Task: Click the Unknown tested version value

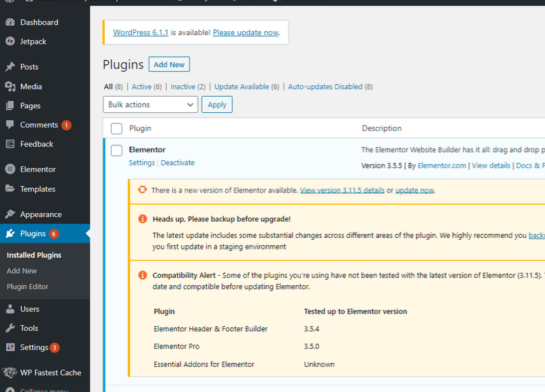Action: [319, 364]
